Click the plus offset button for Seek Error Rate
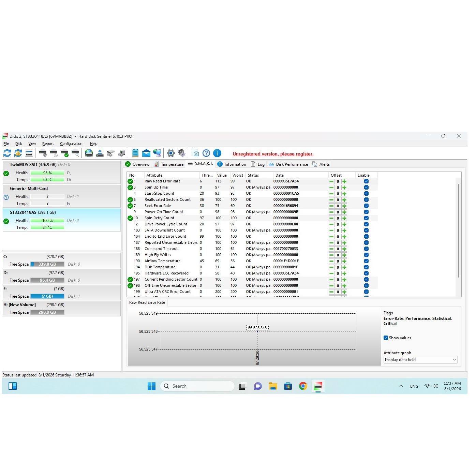Image resolution: width=476 pixels, height=476 pixels. coord(344,206)
